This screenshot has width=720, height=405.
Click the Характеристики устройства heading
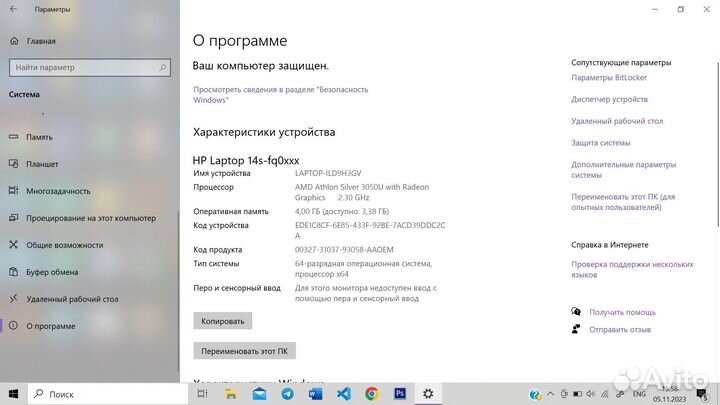(x=264, y=132)
